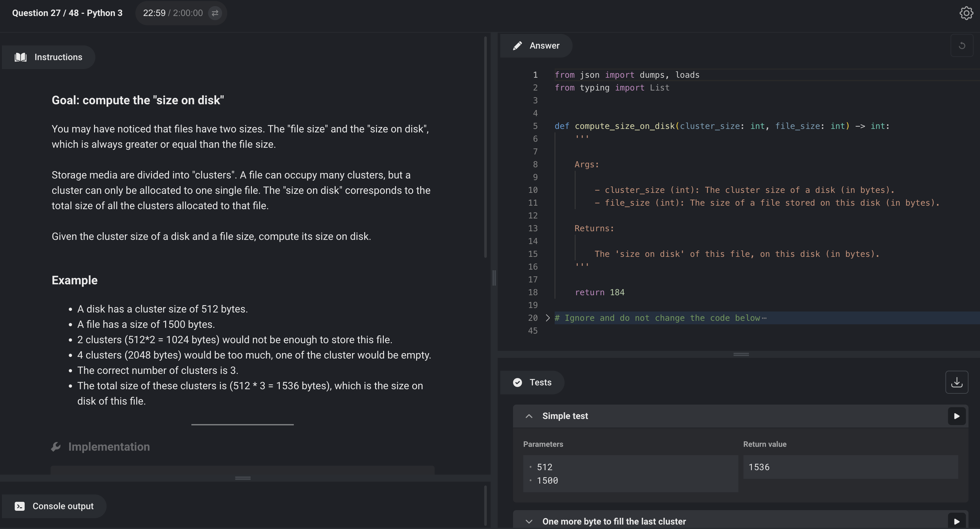
Task: Click the Instructions book icon
Action: tap(20, 57)
